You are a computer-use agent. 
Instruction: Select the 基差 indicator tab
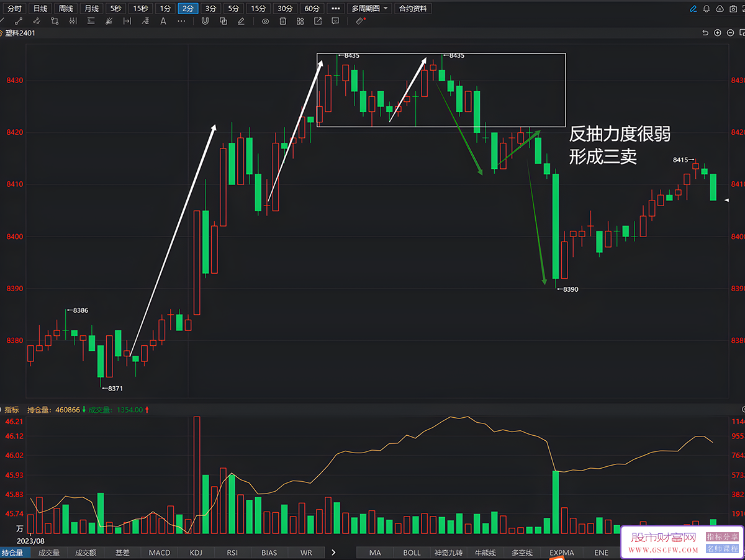(122, 553)
